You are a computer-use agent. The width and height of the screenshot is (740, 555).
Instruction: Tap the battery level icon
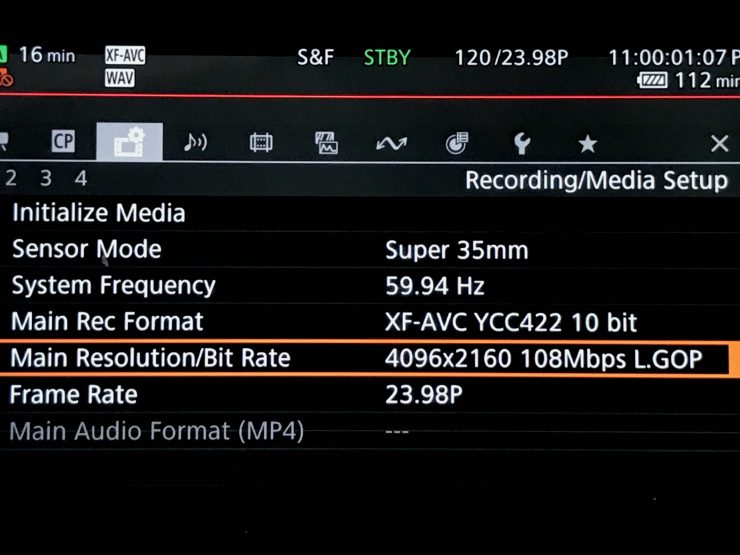[x=652, y=80]
